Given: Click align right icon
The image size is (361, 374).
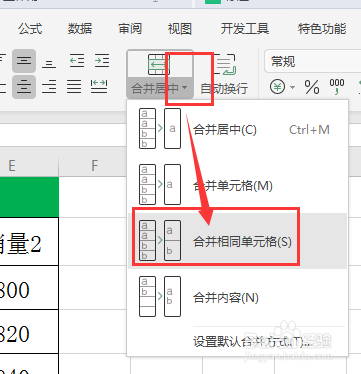Looking at the screenshot, I should (49, 87).
